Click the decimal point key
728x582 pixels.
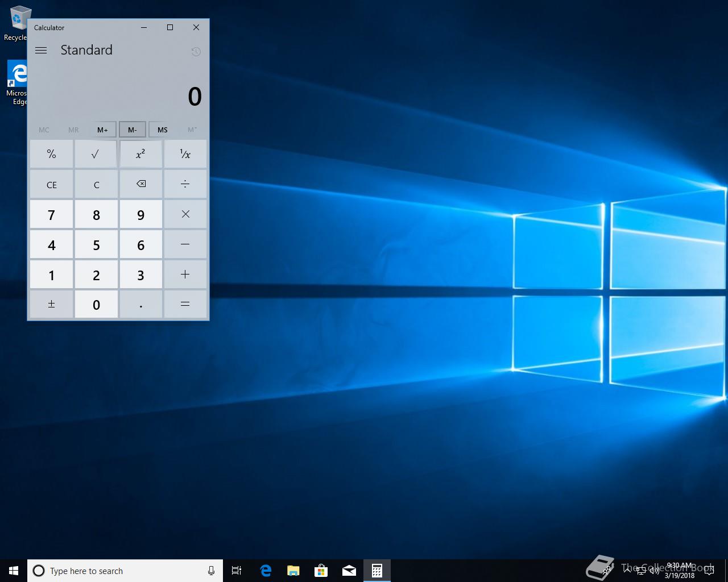pos(140,304)
